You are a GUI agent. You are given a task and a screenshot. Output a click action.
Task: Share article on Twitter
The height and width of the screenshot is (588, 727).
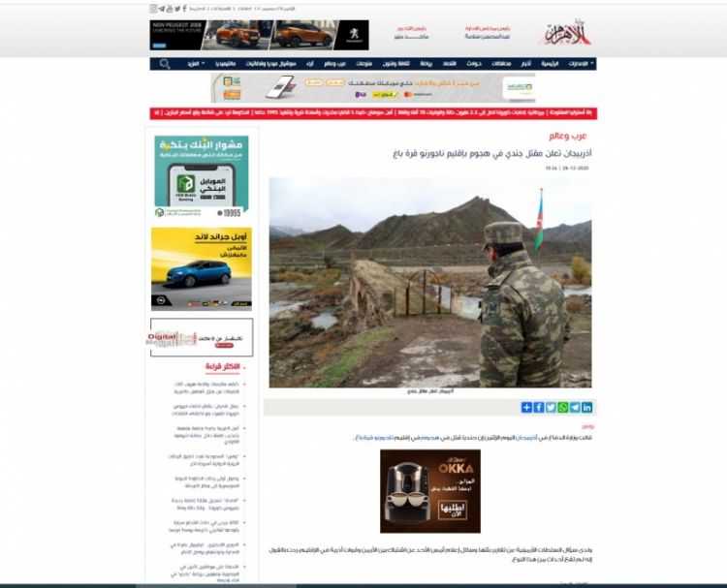pos(551,407)
